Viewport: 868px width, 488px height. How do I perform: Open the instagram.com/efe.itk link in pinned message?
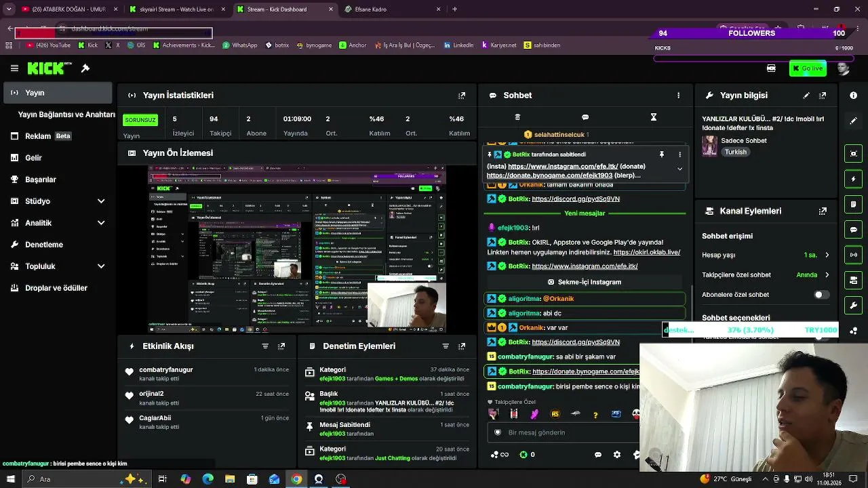click(563, 167)
